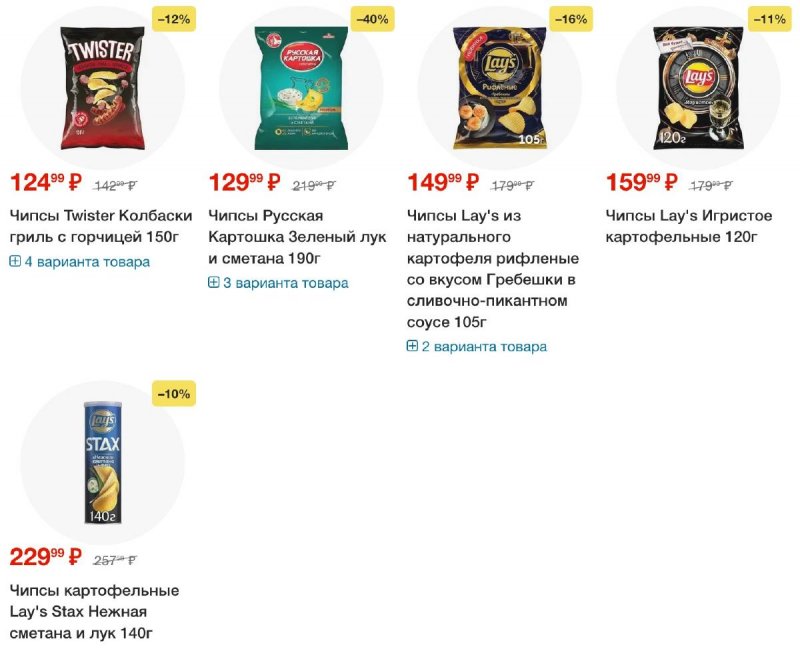The width and height of the screenshot is (800, 657).
Task: Expand 3 варианта товара for Русская Картошка
Action: 279,283
